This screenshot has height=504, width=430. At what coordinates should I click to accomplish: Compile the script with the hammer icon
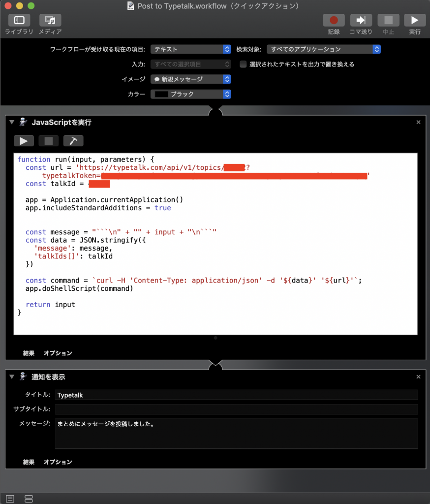73,141
